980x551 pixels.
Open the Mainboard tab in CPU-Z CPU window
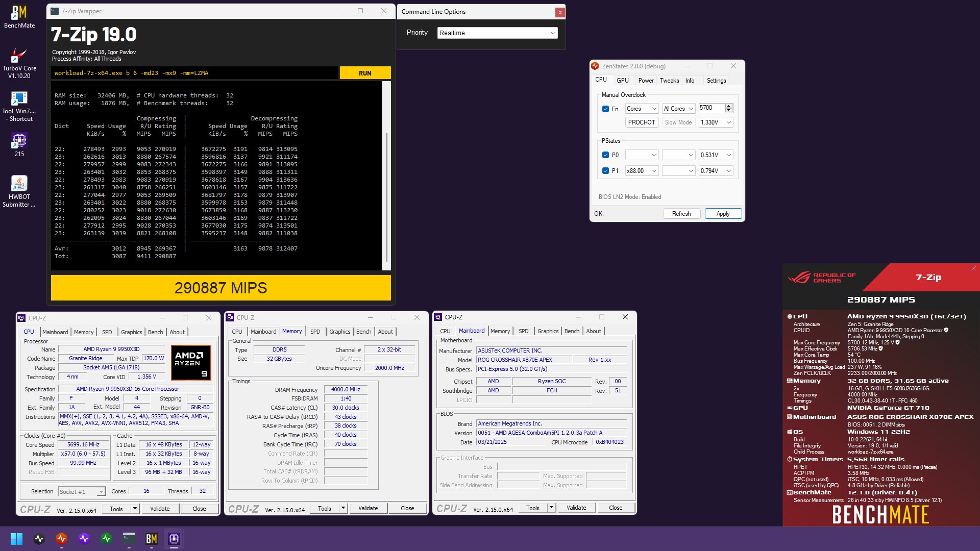tap(55, 332)
